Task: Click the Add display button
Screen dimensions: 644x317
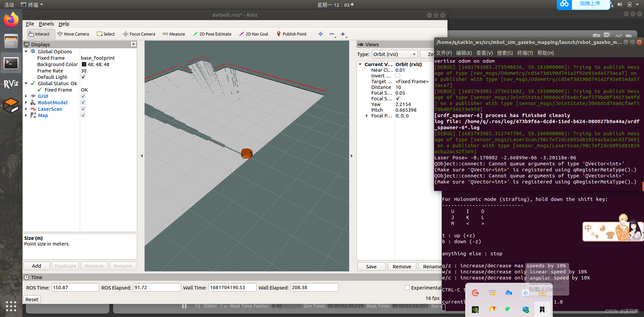Action: tap(37, 266)
